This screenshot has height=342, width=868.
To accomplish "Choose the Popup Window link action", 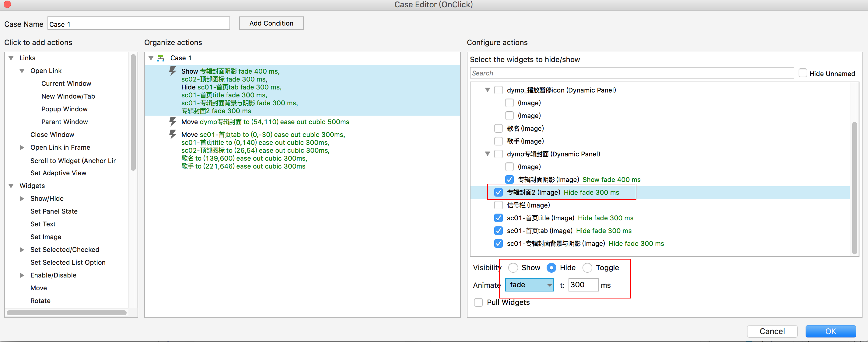I will 64,109.
